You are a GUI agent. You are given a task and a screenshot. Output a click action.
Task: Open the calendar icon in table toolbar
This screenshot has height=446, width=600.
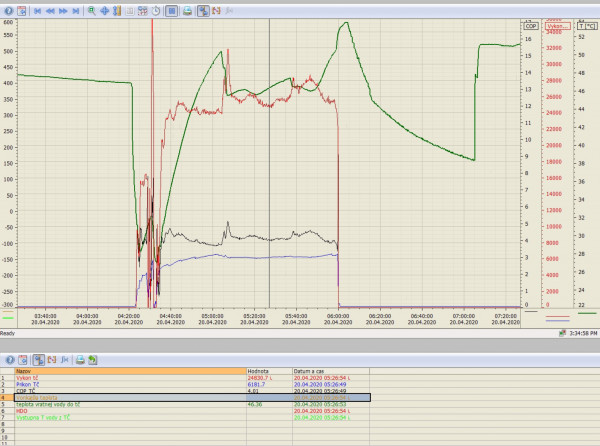point(23,360)
